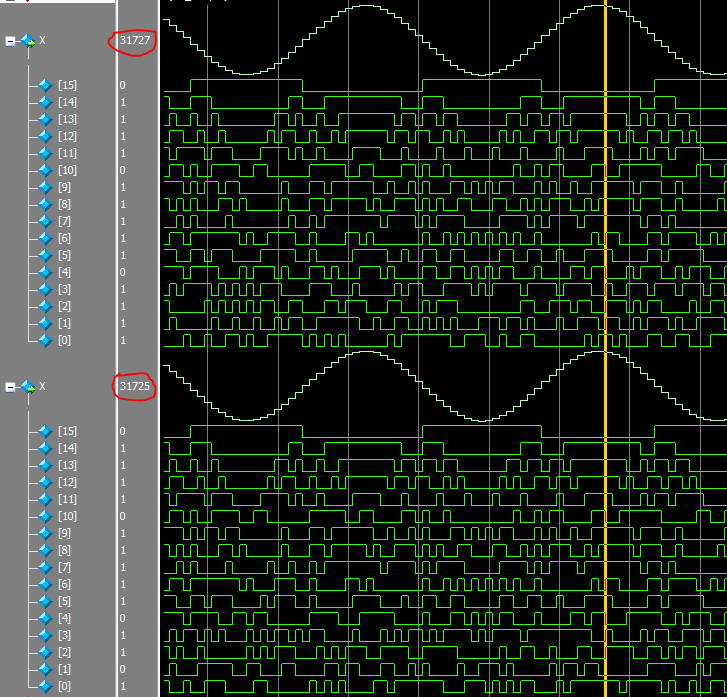Select label [9] in lower X group

click(64, 533)
